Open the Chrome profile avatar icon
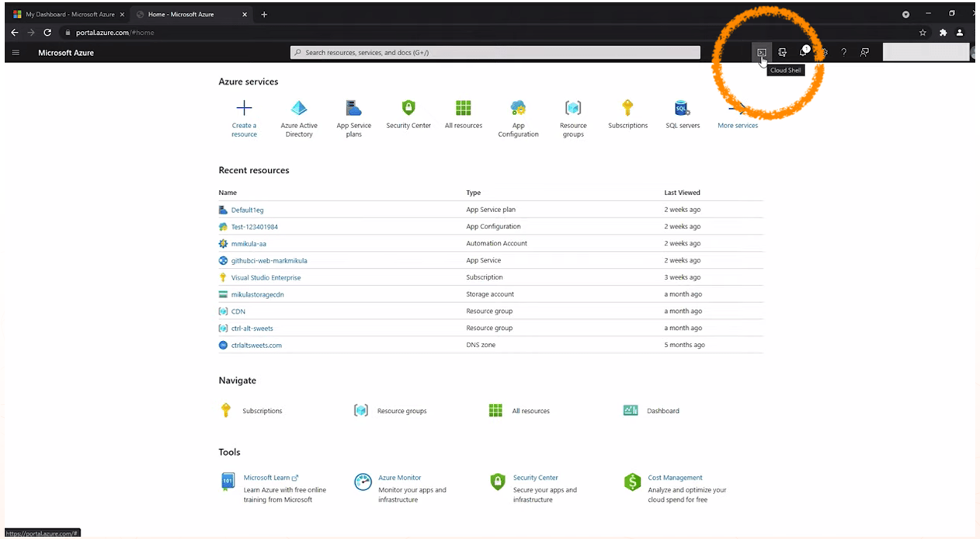This screenshot has width=980, height=539. [x=961, y=33]
